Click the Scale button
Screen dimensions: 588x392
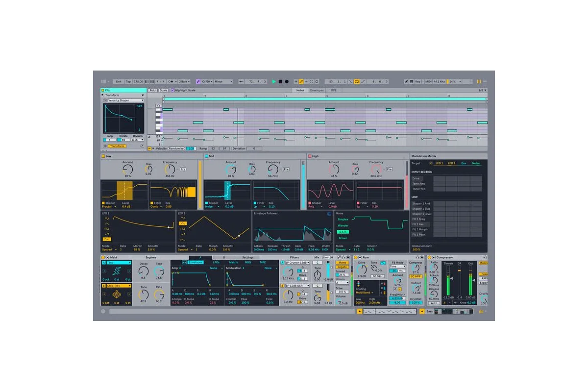tap(163, 90)
